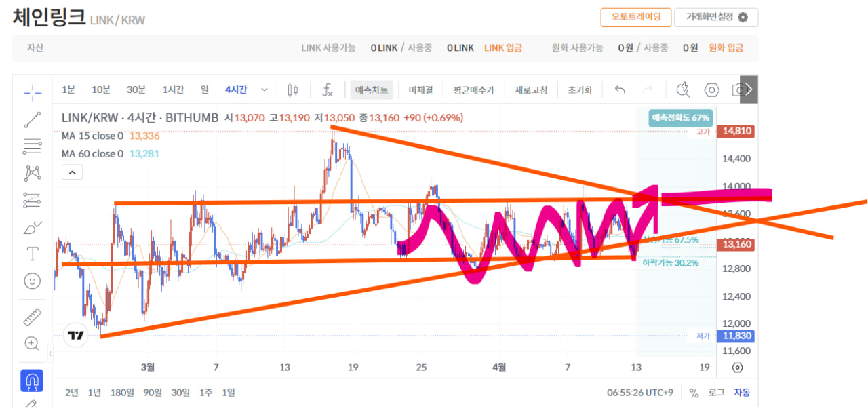The width and height of the screenshot is (868, 415).
Task: Pick the ruler measure tool
Action: 32,316
